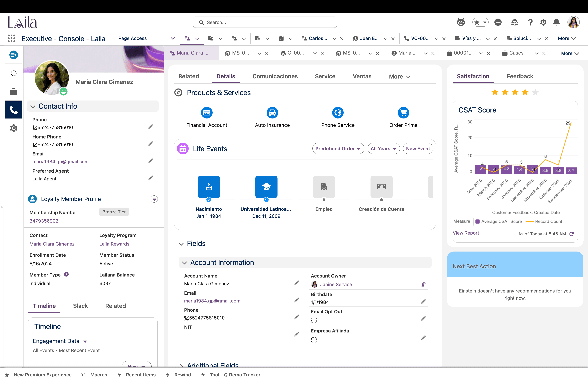This screenshot has height=382, width=588.
Task: Open the Auto Insurance product icon
Action: (272, 113)
